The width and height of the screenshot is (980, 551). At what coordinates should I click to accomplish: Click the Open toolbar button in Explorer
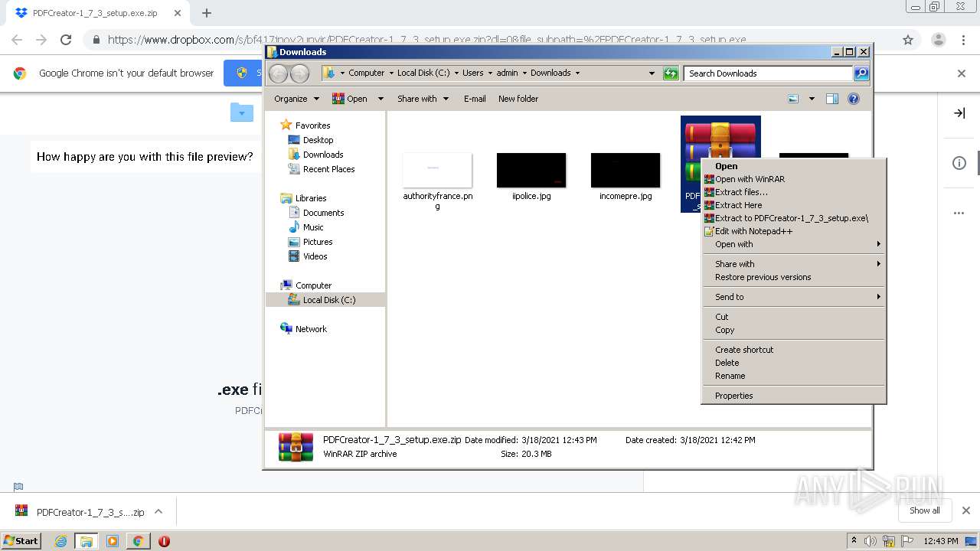point(350,99)
